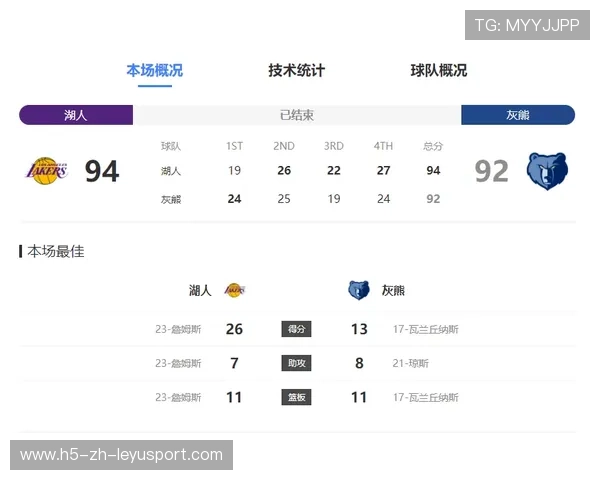Select the purple 湖人 team bar
Screen dimensions: 600x480
coord(76,115)
